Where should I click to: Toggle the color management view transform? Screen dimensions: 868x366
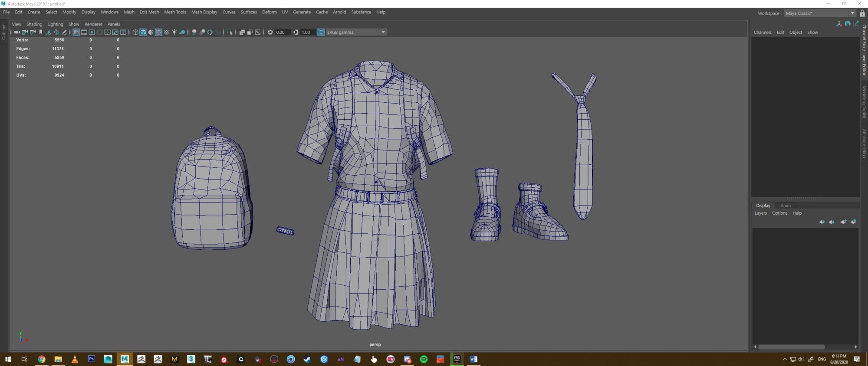tap(321, 32)
